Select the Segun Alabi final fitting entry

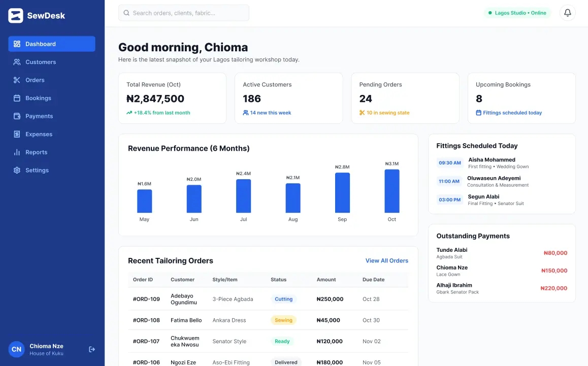[502, 199]
